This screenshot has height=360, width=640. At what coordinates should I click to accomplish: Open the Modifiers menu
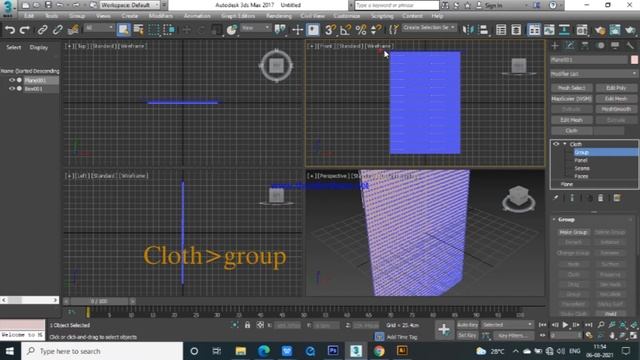pyautogui.click(x=160, y=16)
